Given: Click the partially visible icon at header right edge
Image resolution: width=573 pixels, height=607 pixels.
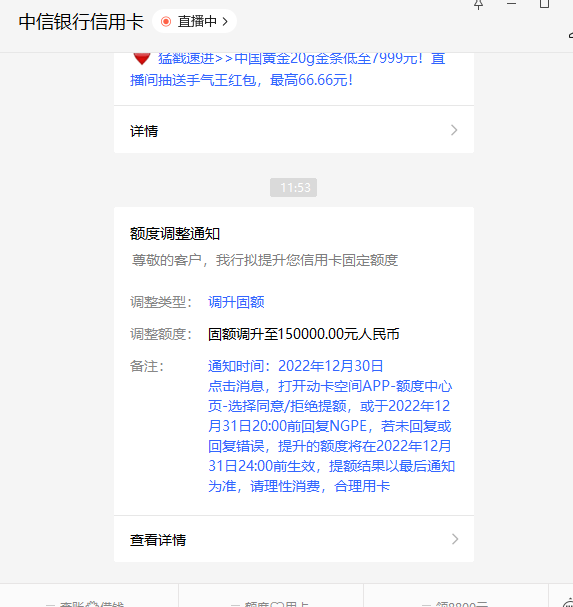Looking at the screenshot, I should [x=571, y=35].
